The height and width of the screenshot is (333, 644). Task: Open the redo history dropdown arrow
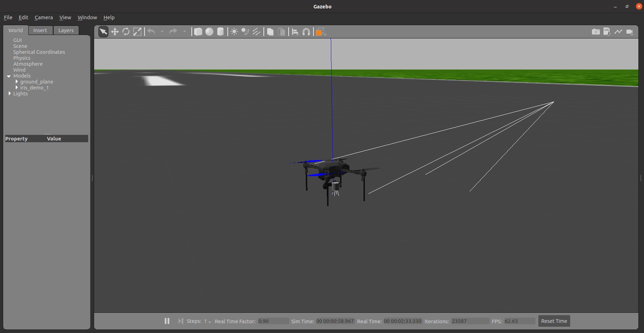184,32
